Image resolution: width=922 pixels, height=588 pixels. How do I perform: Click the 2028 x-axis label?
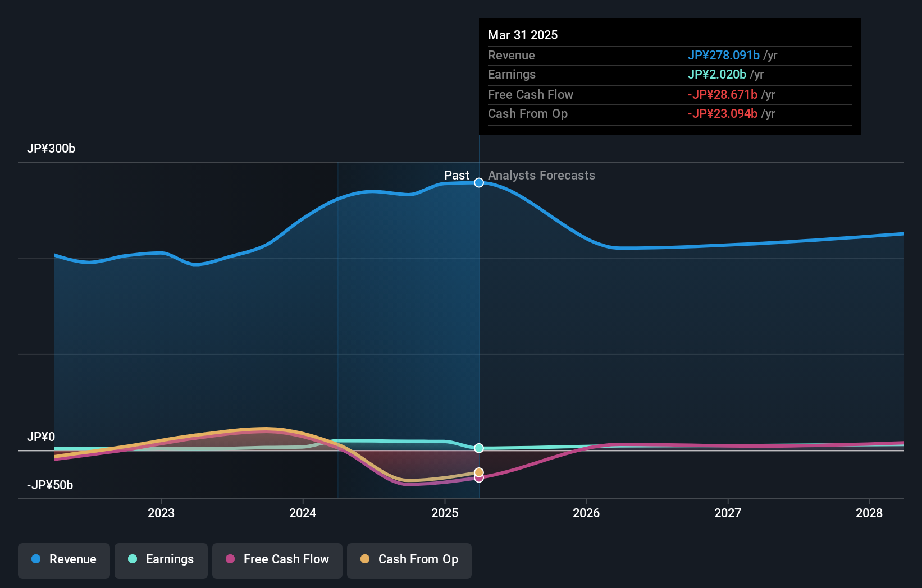click(x=869, y=513)
